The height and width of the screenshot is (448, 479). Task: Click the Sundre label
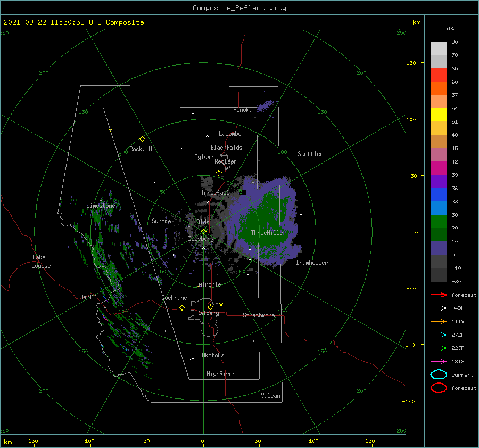coord(161,221)
